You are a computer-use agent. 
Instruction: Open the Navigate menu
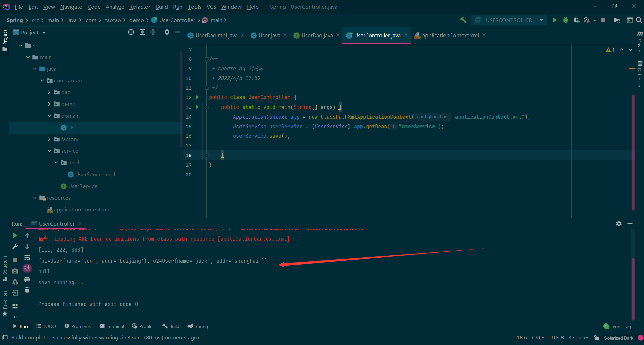[71, 7]
